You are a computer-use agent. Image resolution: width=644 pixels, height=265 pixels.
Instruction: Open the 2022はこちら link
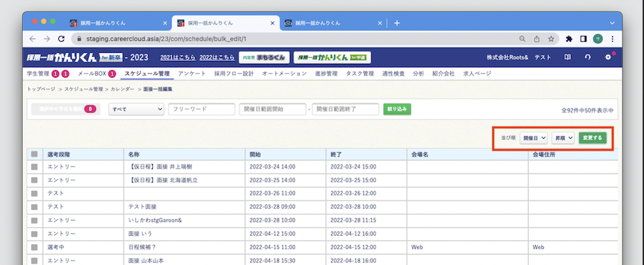[217, 58]
